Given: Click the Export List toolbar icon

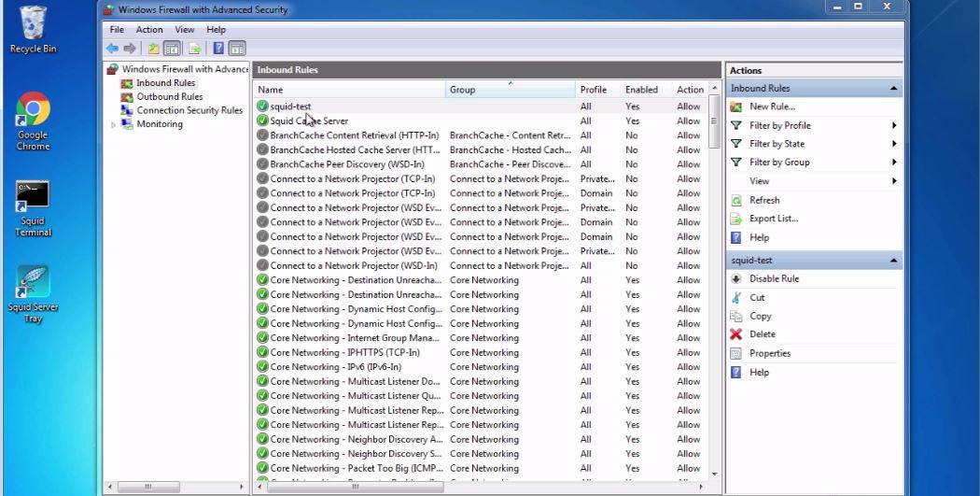Looking at the screenshot, I should click(x=195, y=49).
